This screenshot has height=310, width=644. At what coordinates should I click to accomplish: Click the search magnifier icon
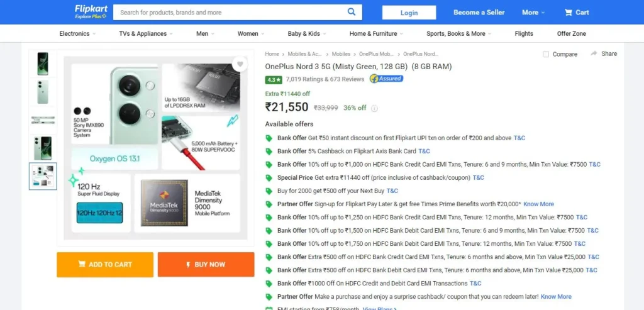coord(351,12)
